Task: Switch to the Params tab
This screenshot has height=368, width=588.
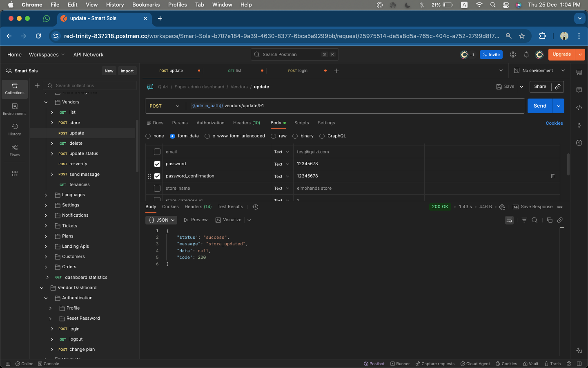Action: coord(180,123)
